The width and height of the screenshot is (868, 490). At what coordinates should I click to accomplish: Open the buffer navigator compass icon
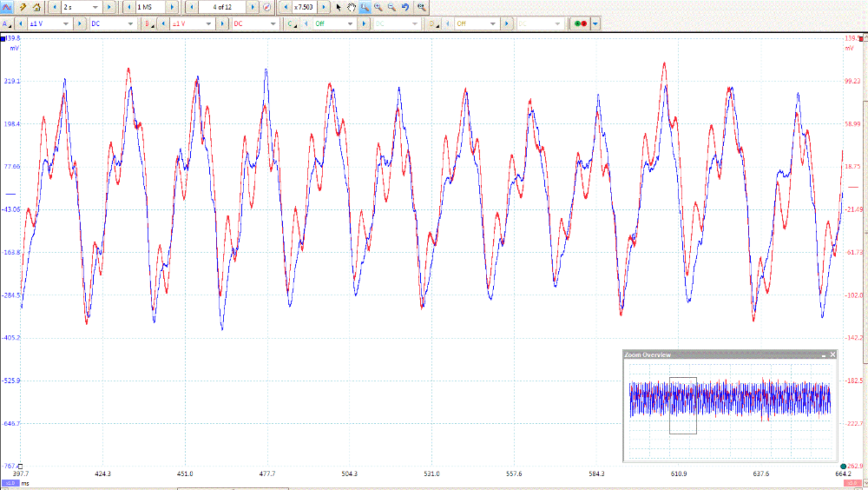point(266,6)
